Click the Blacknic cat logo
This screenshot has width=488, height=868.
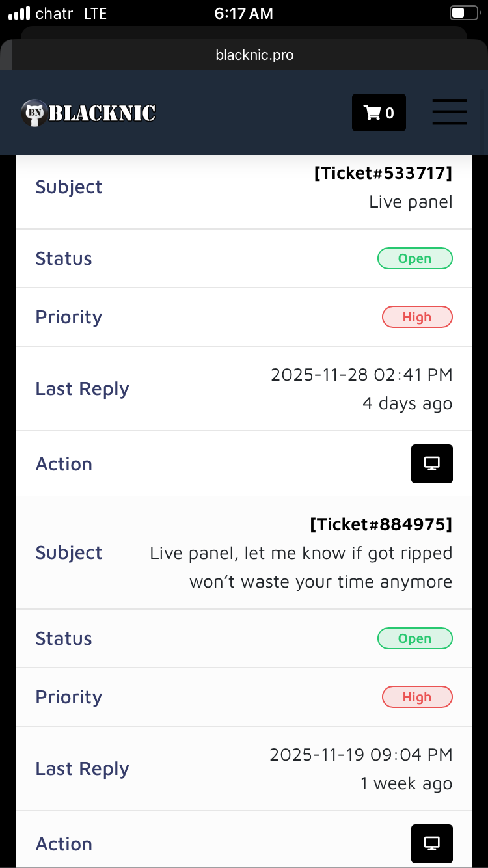point(33,113)
